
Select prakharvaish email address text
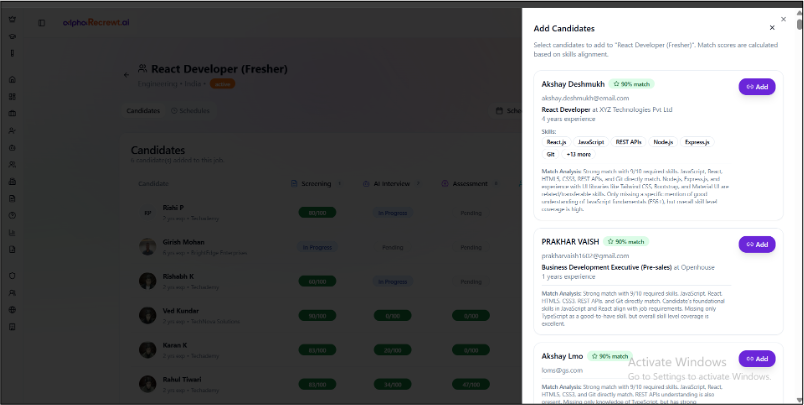tap(585, 256)
